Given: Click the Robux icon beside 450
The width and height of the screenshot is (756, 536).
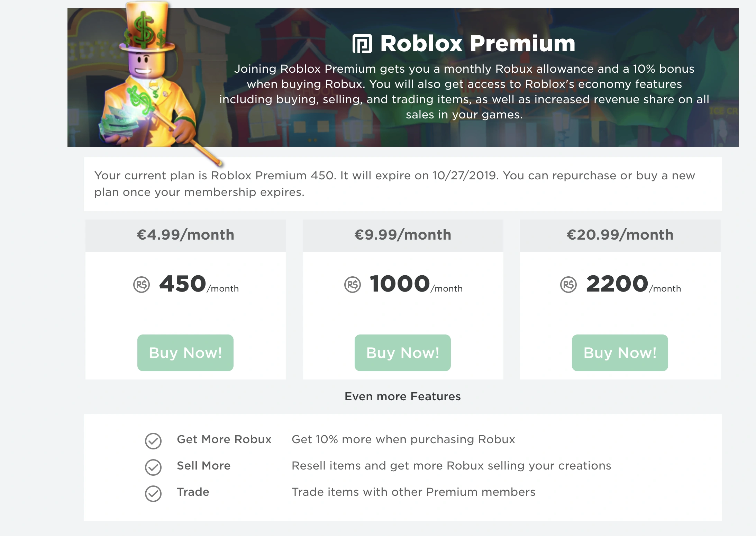Looking at the screenshot, I should (x=142, y=285).
